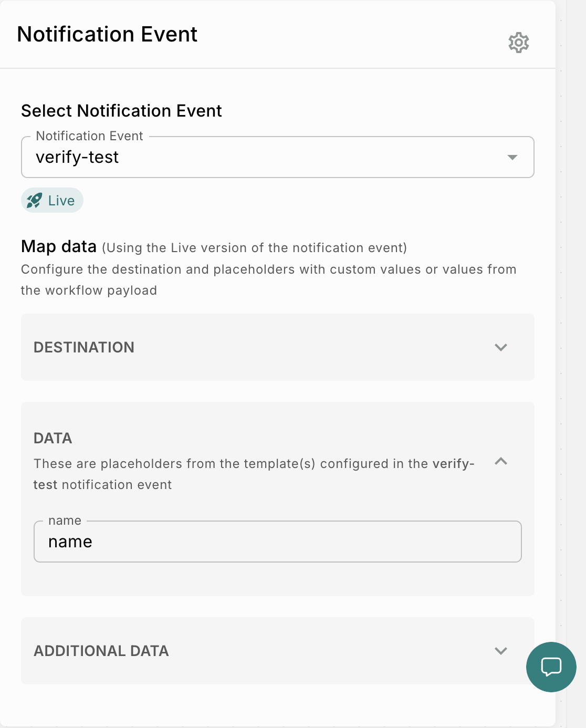This screenshot has height=728, width=586.
Task: Click the Select Notification Event heading
Action: 121,111
